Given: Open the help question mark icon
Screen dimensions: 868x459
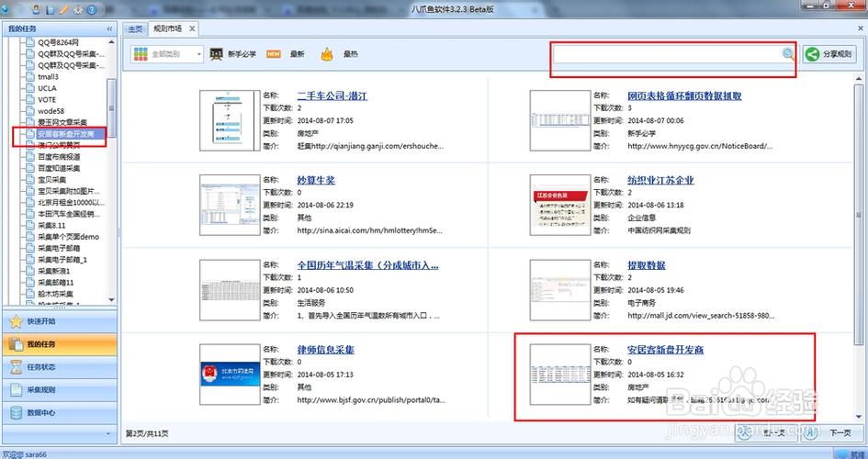Looking at the screenshot, I should tap(92, 9).
